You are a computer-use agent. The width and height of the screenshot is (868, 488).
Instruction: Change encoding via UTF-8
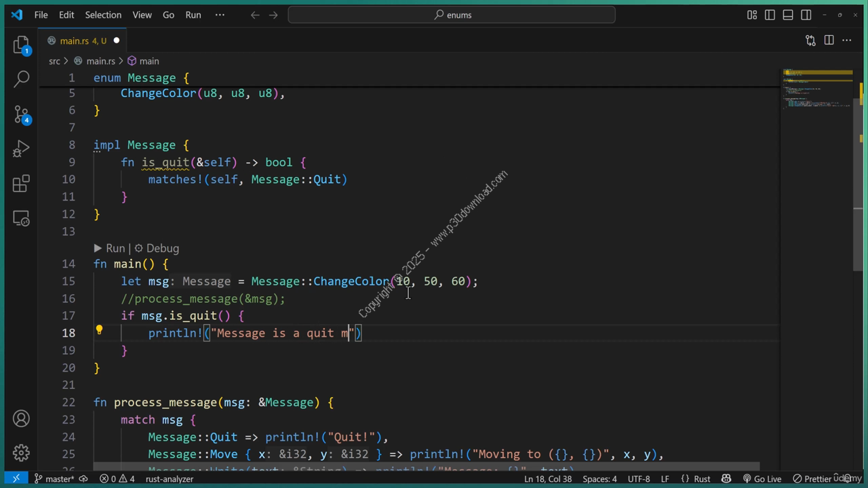[639, 479]
